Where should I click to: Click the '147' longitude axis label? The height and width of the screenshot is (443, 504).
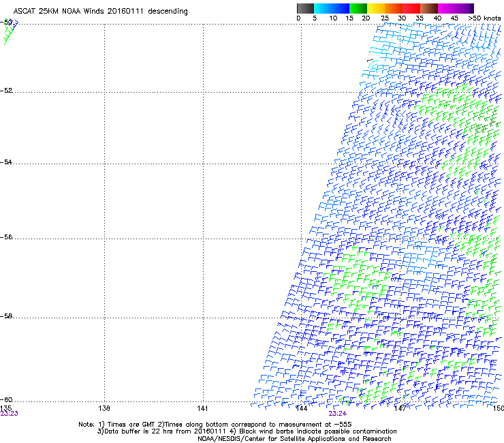coord(400,408)
